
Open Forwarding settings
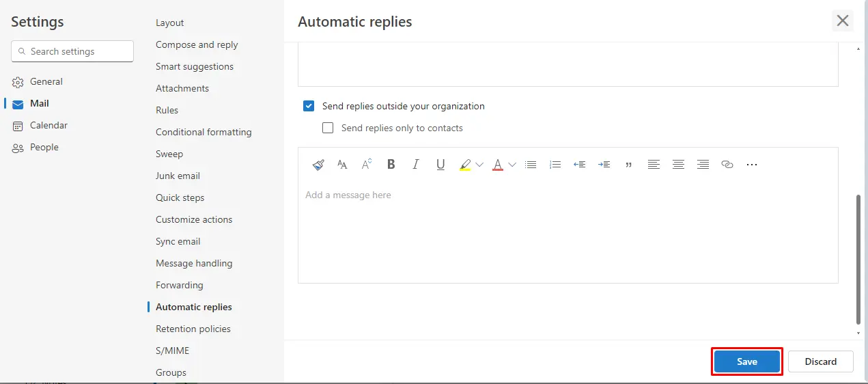pyautogui.click(x=180, y=285)
